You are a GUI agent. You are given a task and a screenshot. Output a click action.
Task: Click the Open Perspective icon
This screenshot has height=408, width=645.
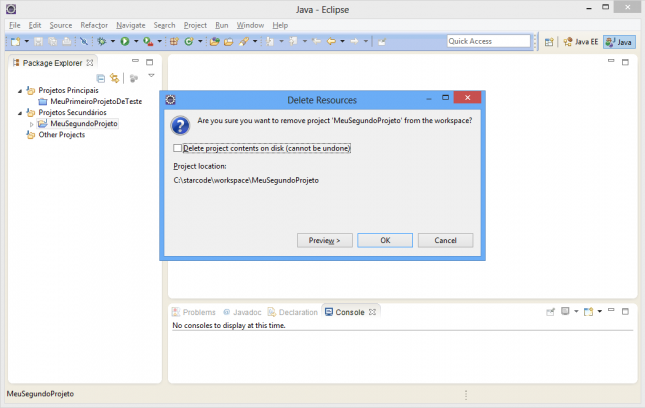click(549, 42)
